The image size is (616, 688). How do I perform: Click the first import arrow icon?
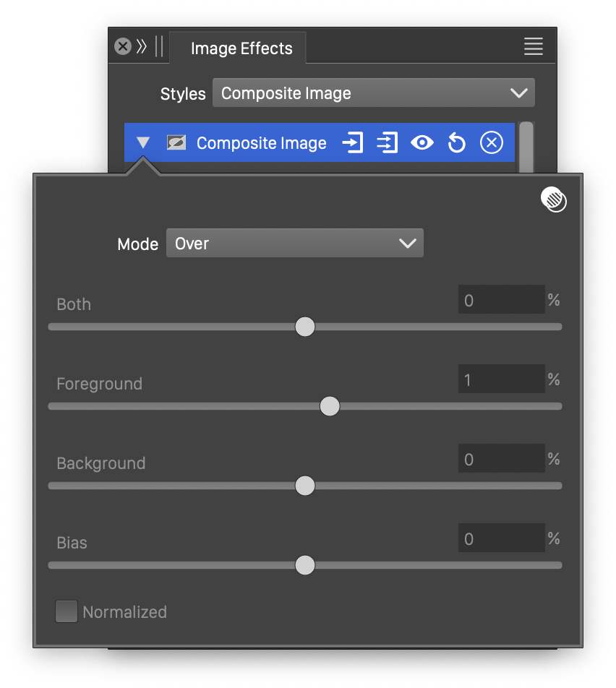(x=352, y=143)
